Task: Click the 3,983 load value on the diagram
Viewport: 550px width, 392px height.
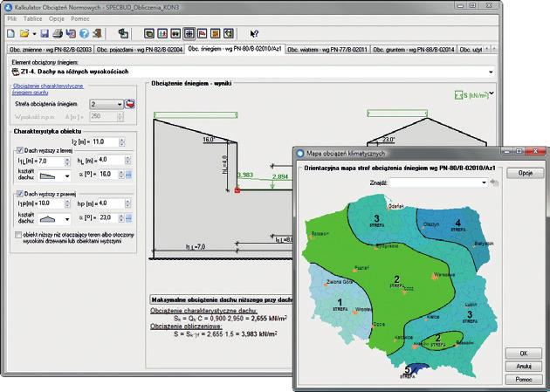Action: pyautogui.click(x=245, y=175)
